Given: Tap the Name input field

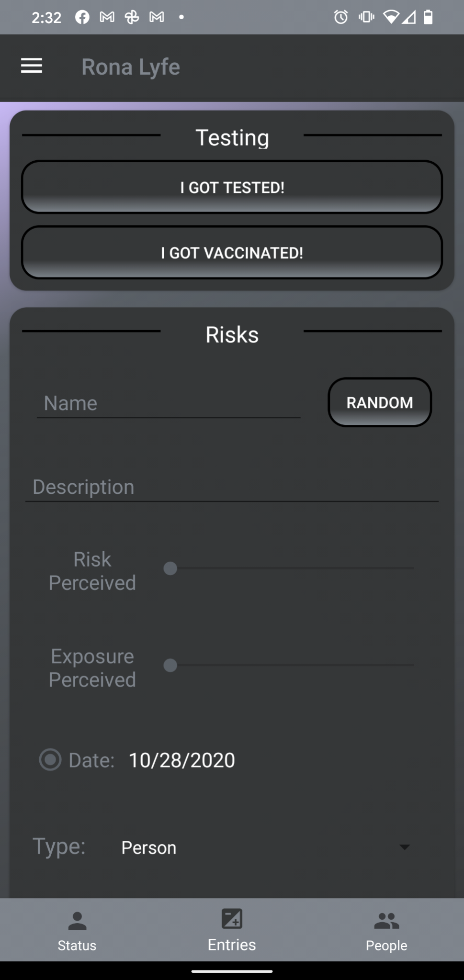Looking at the screenshot, I should point(168,403).
